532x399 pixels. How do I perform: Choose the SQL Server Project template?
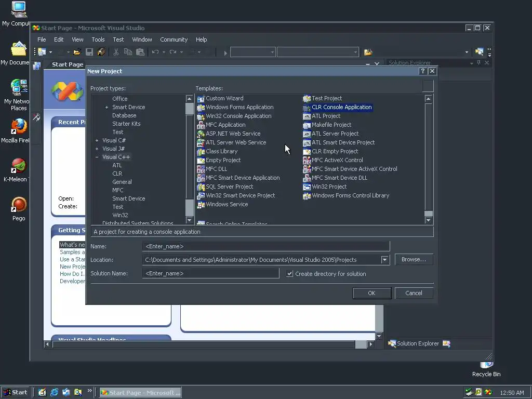225,187
